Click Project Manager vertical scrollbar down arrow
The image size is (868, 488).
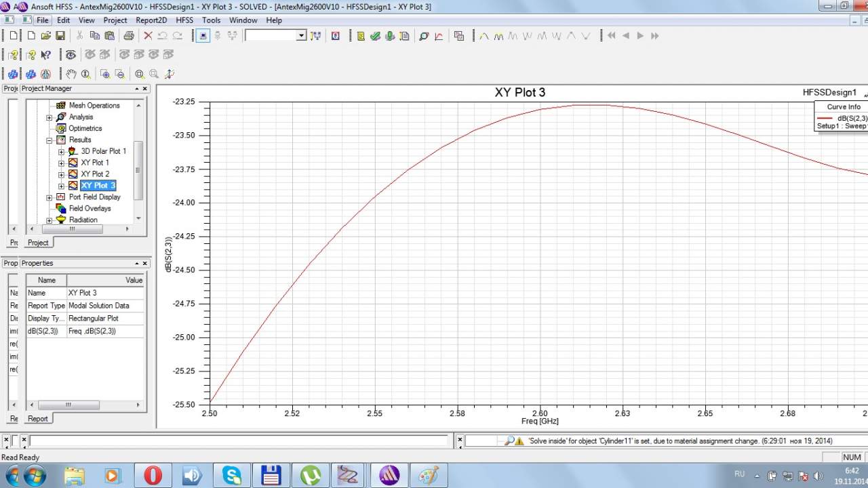coord(139,218)
